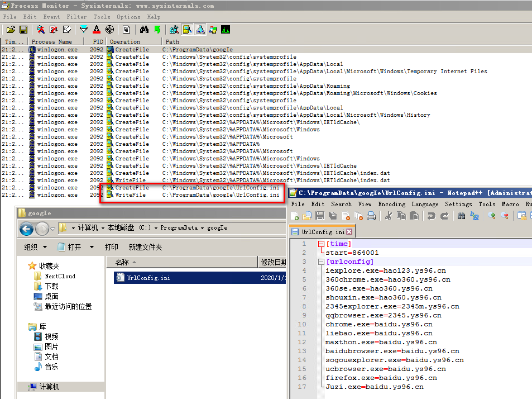The image size is (532, 399).
Task: Expand breadcrumb arrow after 计算机
Action: 103,228
